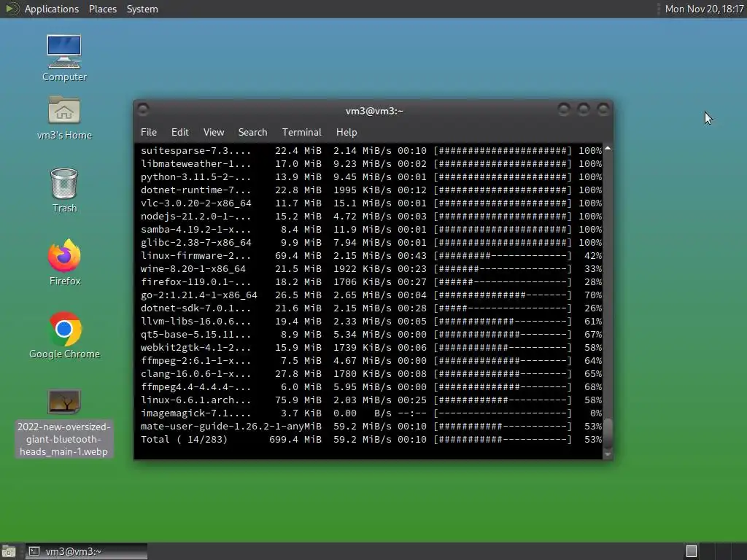Screen dimensions: 747x560
Task: Click the terminal scrollbar up arrow
Action: [608, 149]
